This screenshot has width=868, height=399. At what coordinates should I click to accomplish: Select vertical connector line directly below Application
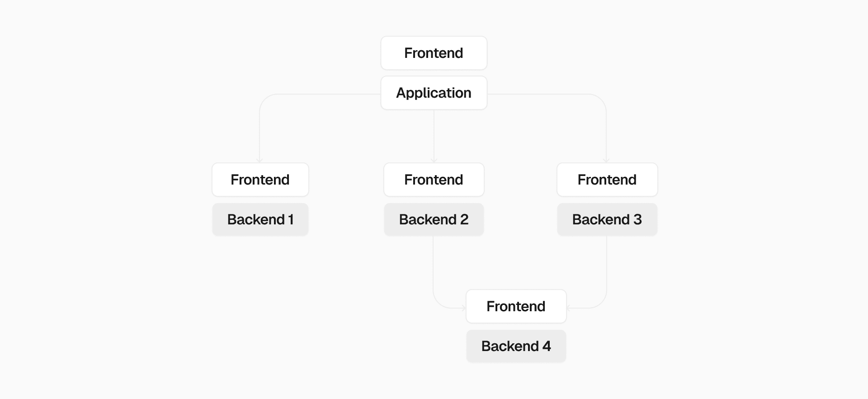[434, 136]
